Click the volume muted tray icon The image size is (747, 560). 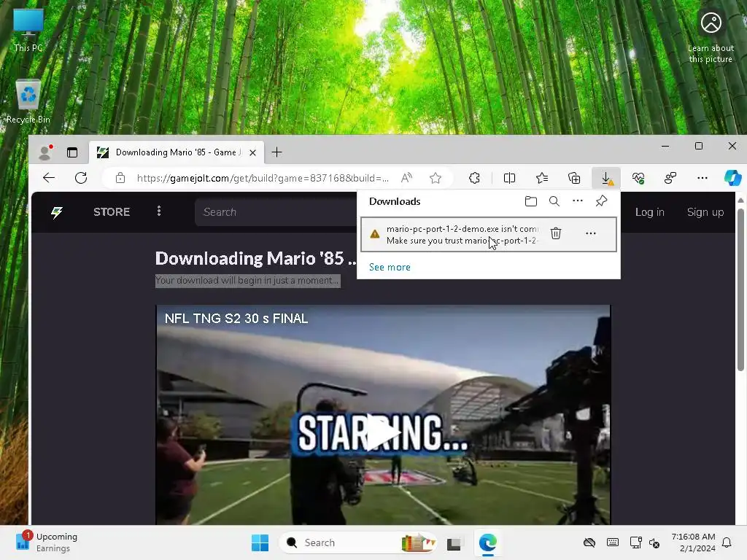[655, 542]
